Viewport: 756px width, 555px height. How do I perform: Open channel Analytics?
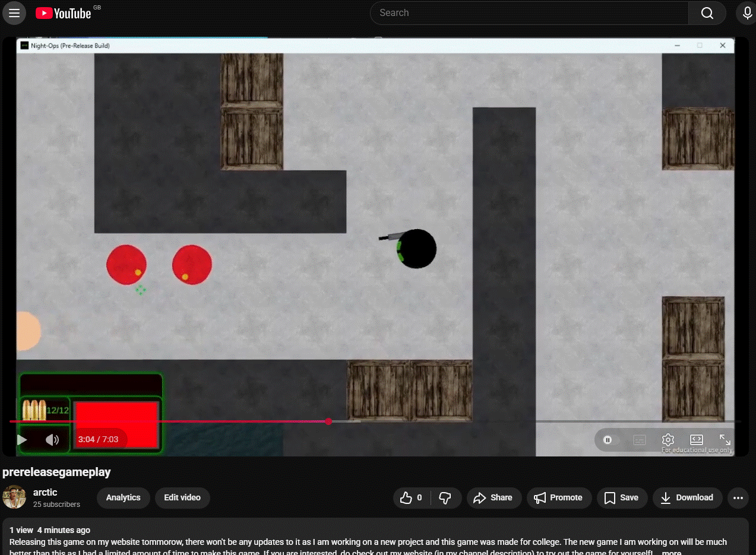coord(123,497)
